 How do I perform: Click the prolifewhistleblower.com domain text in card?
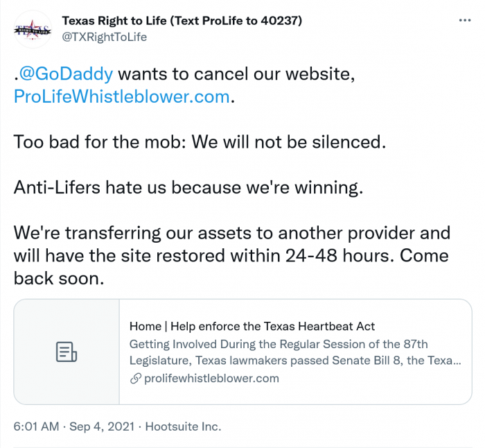211,379
